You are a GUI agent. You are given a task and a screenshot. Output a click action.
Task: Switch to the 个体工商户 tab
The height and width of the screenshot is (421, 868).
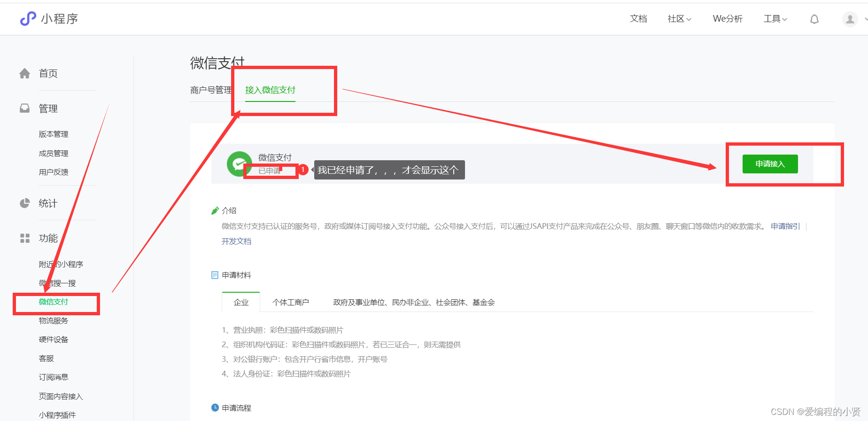coord(291,302)
